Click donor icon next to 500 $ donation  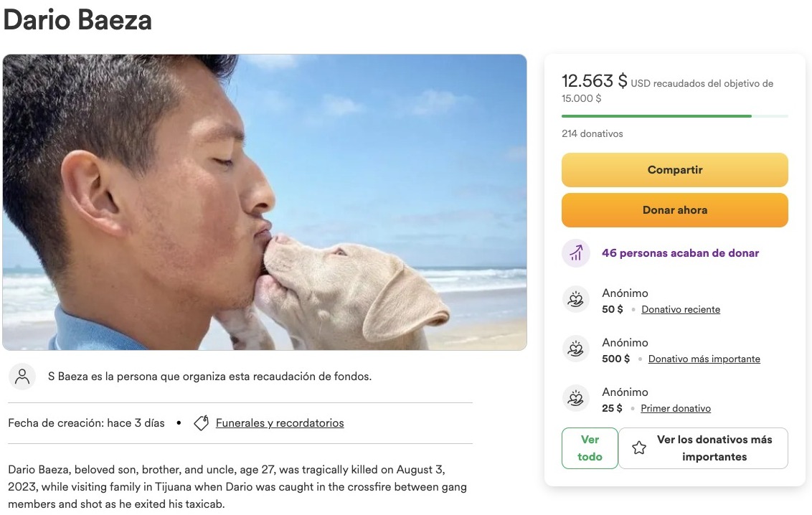[575, 350]
